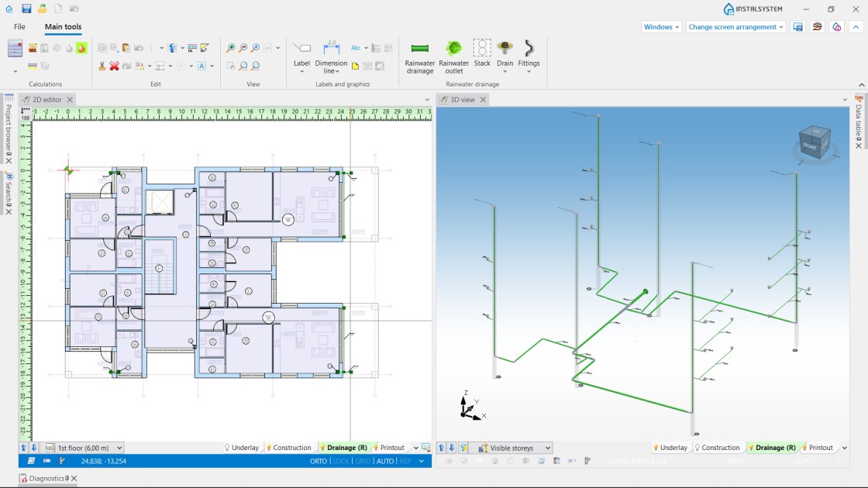Toggle Printout layer bulb in 3D view
Image resolution: width=868 pixels, height=488 pixels.
click(804, 448)
